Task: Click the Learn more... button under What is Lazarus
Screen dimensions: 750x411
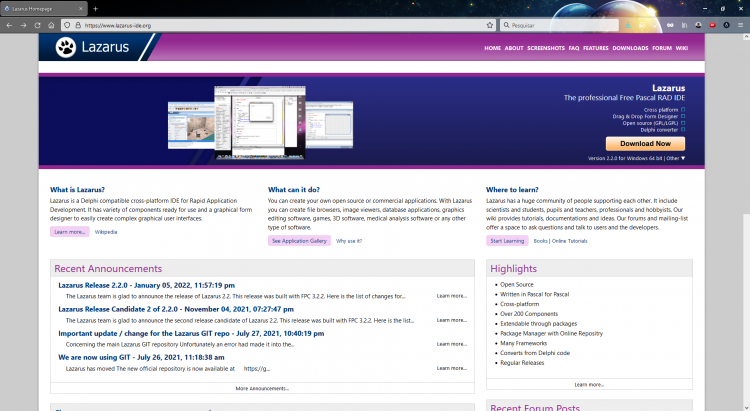Action: point(69,232)
